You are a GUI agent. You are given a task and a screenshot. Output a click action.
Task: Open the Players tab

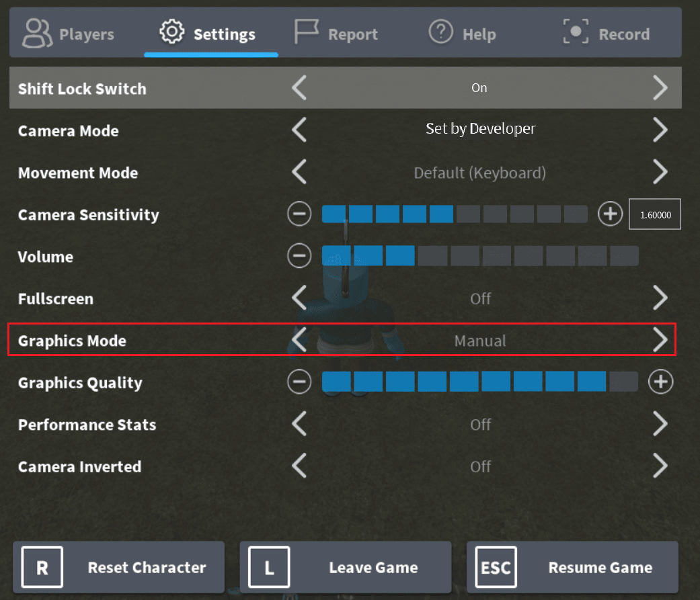click(x=69, y=34)
